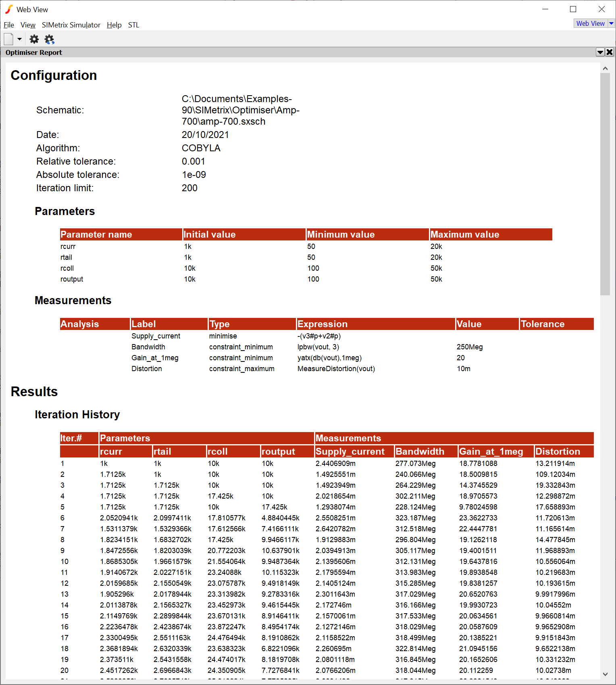Maximize the Web View window
This screenshot has width=616, height=685.
click(x=573, y=9)
